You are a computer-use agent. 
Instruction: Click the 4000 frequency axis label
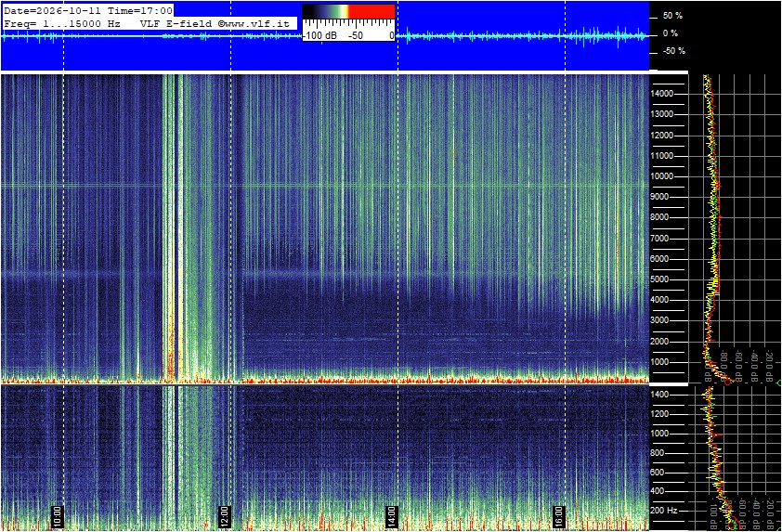tap(659, 300)
